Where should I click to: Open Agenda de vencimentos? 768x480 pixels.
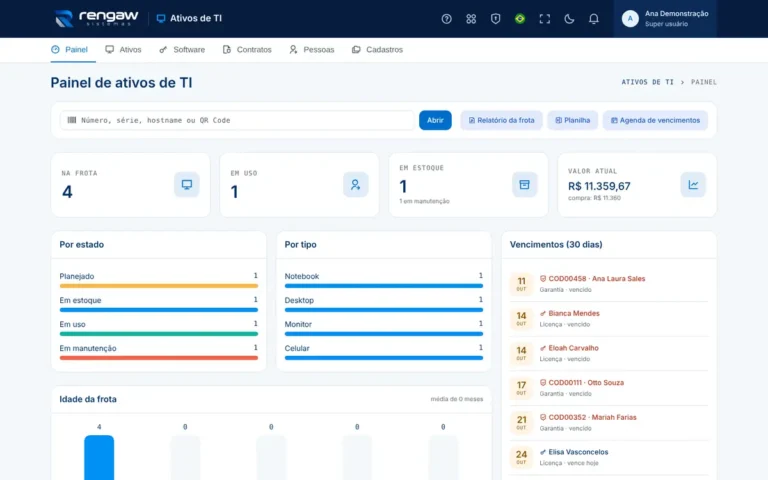[655, 120]
